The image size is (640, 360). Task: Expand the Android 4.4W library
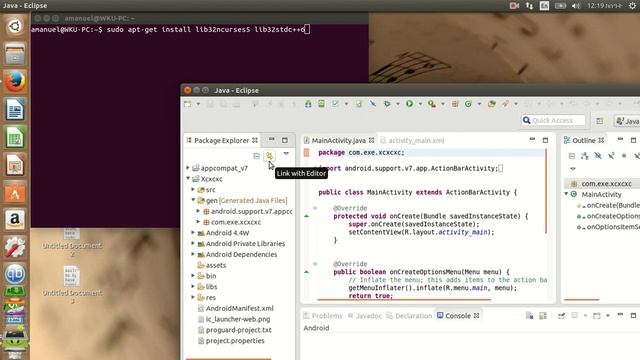coord(193,232)
